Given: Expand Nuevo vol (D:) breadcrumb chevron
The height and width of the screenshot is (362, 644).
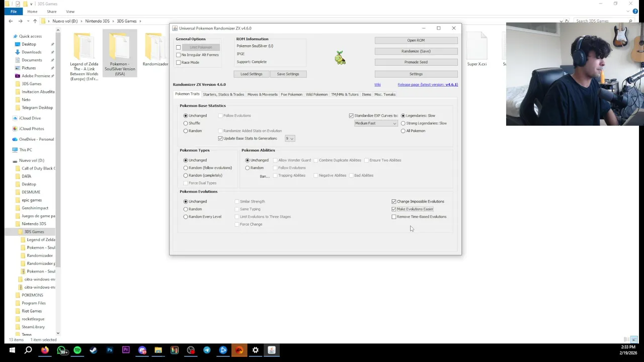Looking at the screenshot, I should pyautogui.click(x=82, y=21).
